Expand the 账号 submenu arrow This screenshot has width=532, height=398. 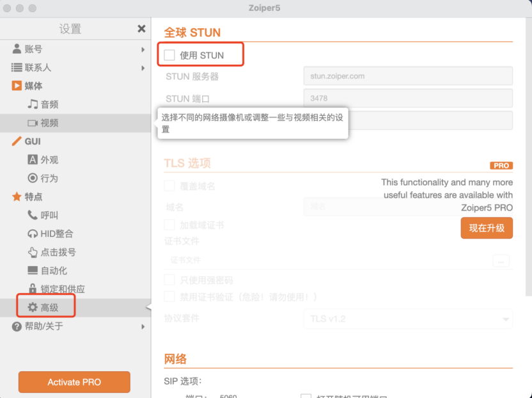pos(143,49)
